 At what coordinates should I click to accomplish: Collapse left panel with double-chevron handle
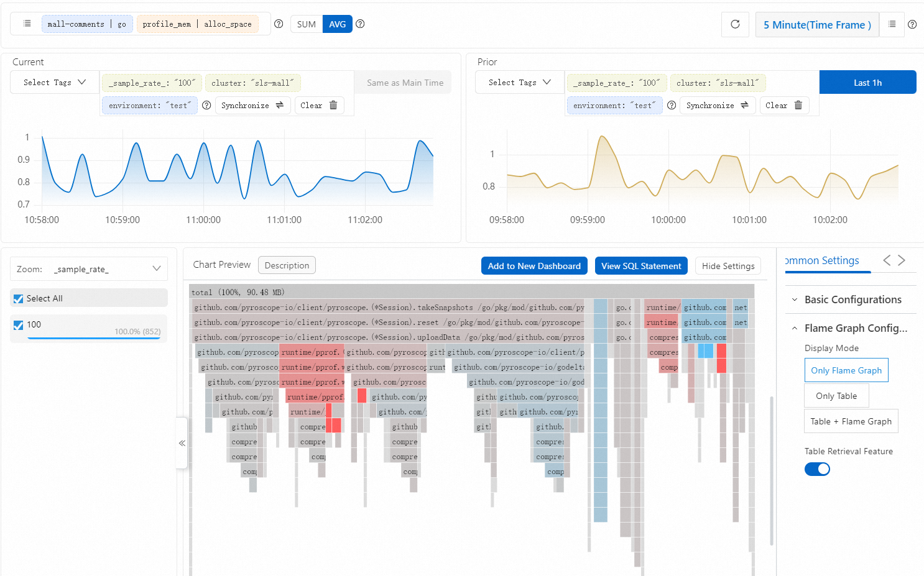182,443
